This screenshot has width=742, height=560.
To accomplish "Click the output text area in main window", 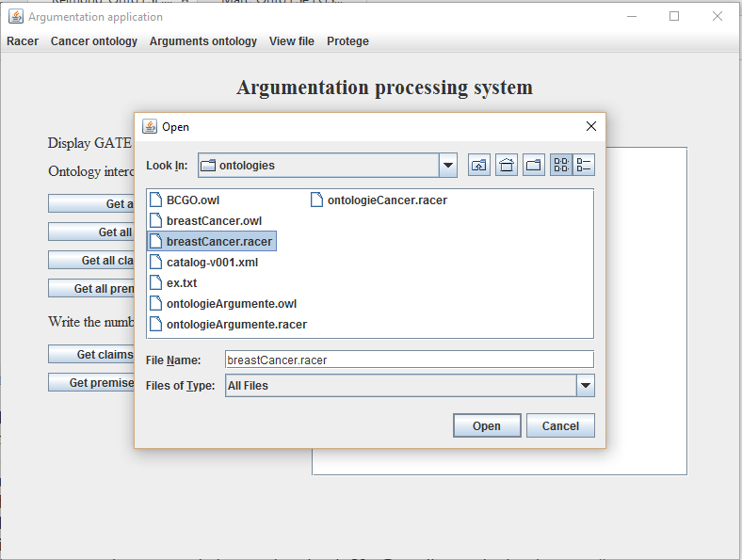I will (x=646, y=311).
